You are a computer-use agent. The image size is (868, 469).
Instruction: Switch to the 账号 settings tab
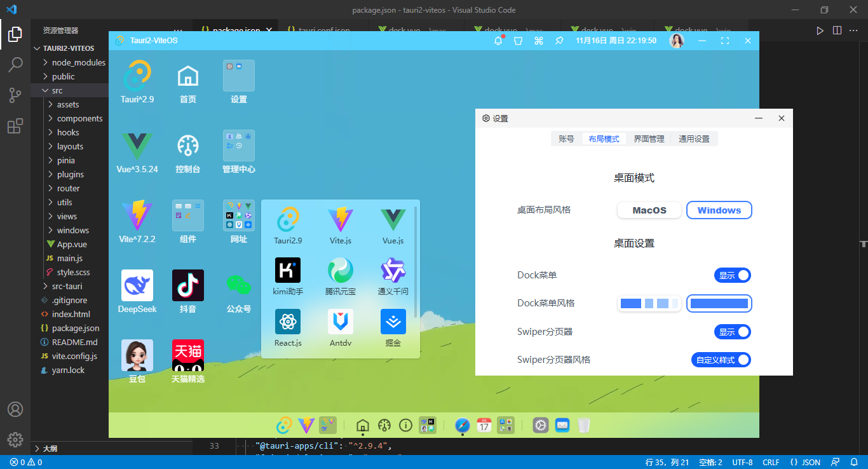coord(566,138)
